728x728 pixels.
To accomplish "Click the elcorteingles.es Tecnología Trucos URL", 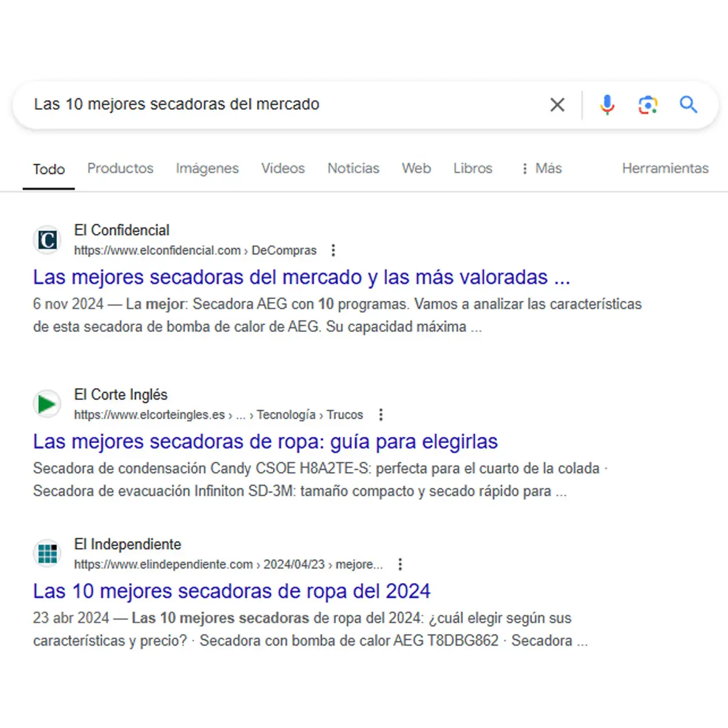I will [x=218, y=414].
